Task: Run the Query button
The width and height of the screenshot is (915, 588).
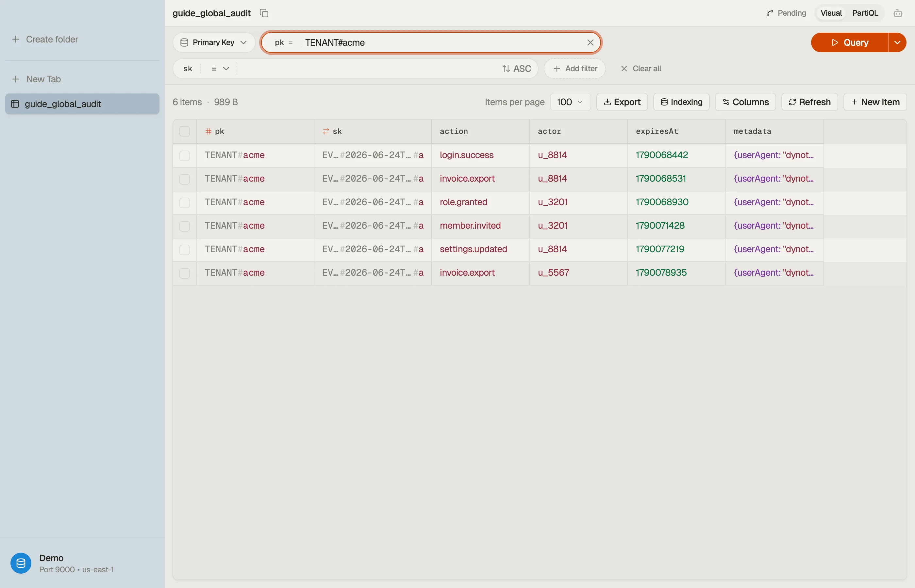Action: [x=849, y=42]
